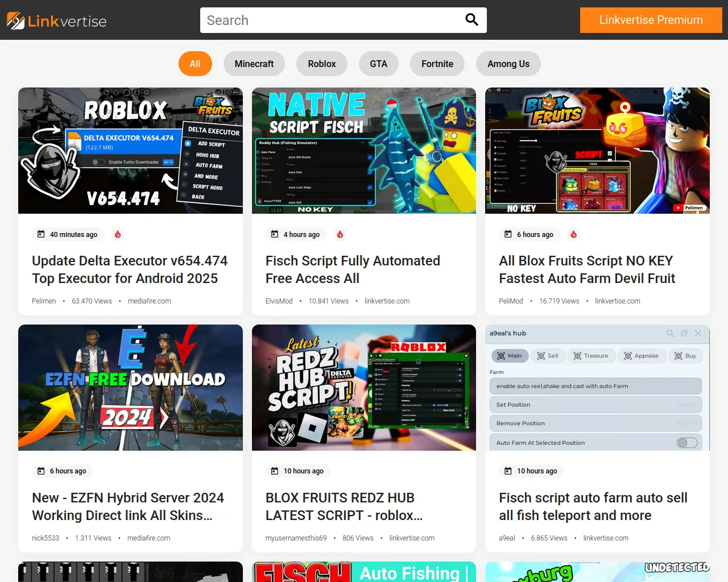The height and width of the screenshot is (582, 728).
Task: Click the fire icon on Blox Fruits card
Action: click(574, 234)
